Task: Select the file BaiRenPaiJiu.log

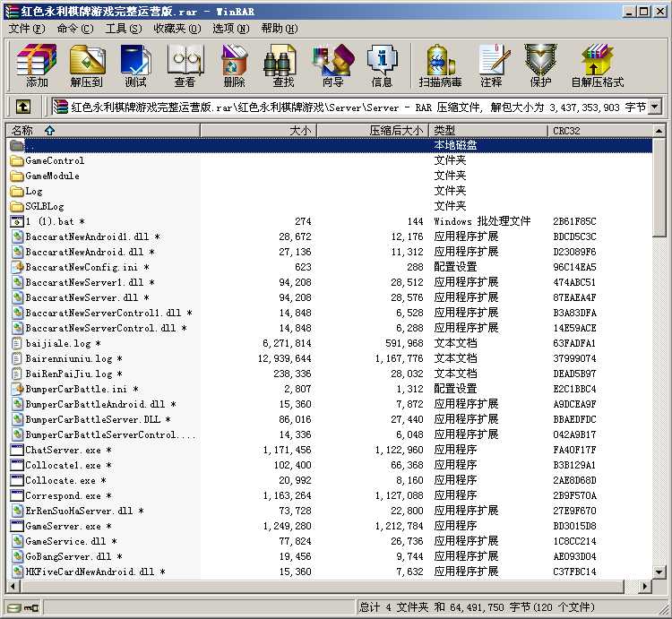Action: click(73, 374)
